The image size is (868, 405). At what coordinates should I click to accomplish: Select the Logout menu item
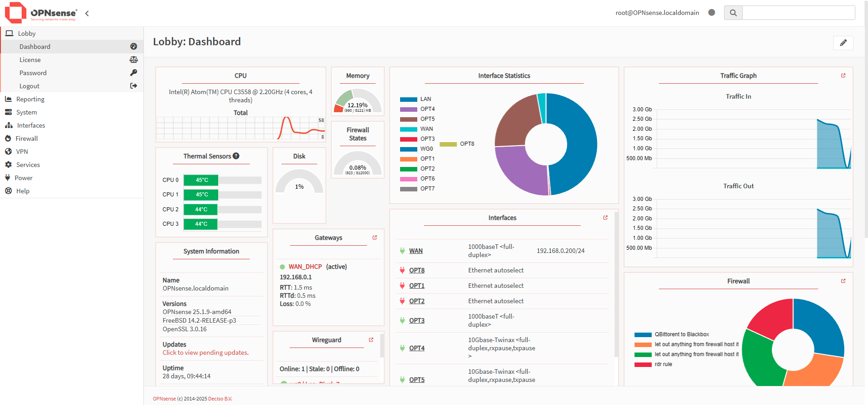72,86
